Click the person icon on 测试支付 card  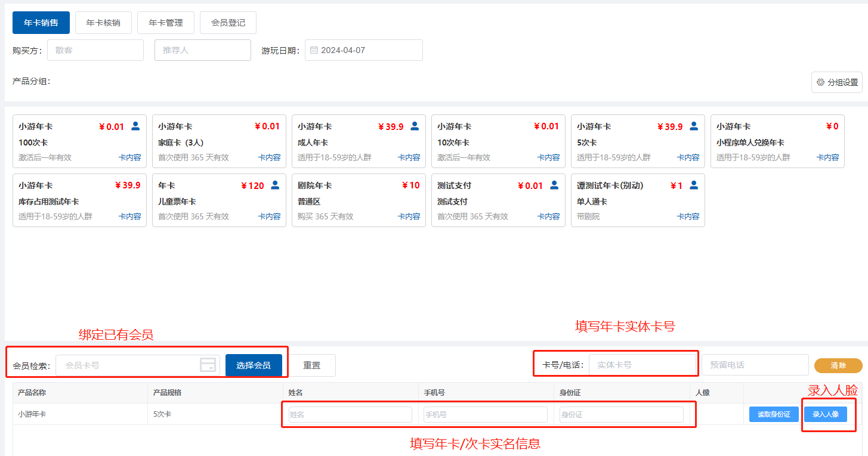click(554, 185)
